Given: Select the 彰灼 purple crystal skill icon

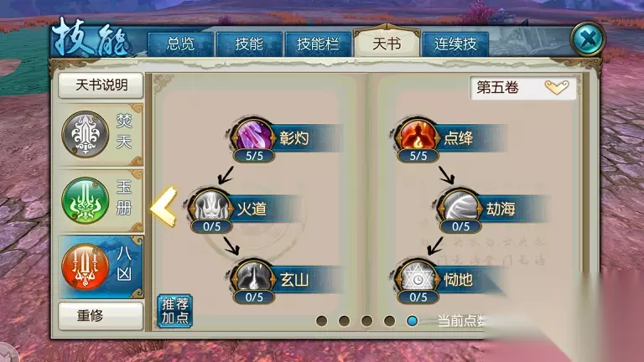Looking at the screenshot, I should [x=253, y=137].
